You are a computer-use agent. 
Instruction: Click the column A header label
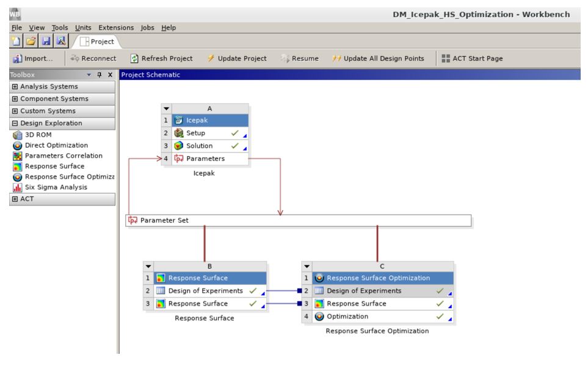[x=209, y=109]
